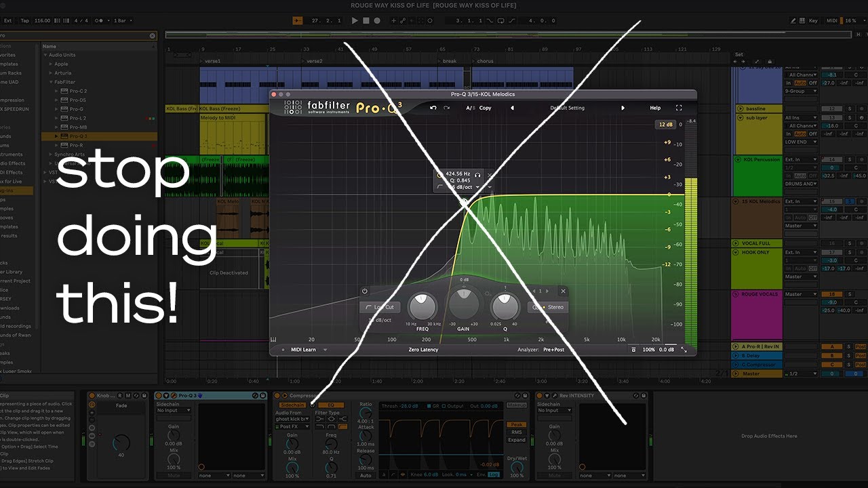The image size is (868, 488).
Task: Open the Default Setting preset menu
Action: [x=567, y=108]
